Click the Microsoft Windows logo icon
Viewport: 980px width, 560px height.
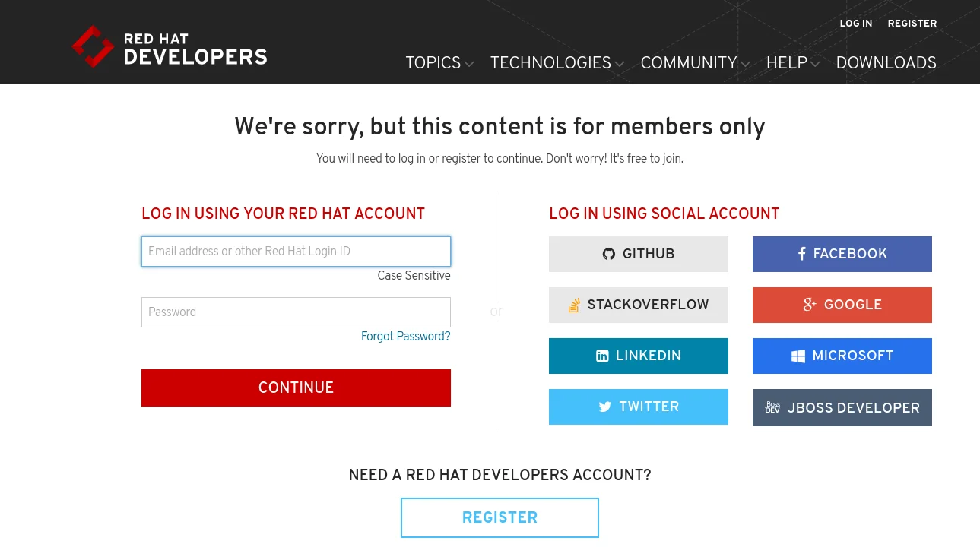[x=798, y=356]
